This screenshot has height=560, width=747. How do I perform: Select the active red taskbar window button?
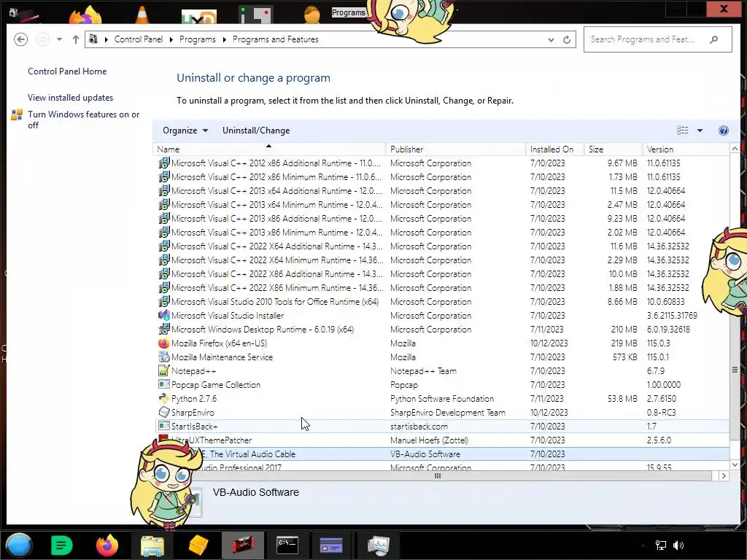click(243, 545)
